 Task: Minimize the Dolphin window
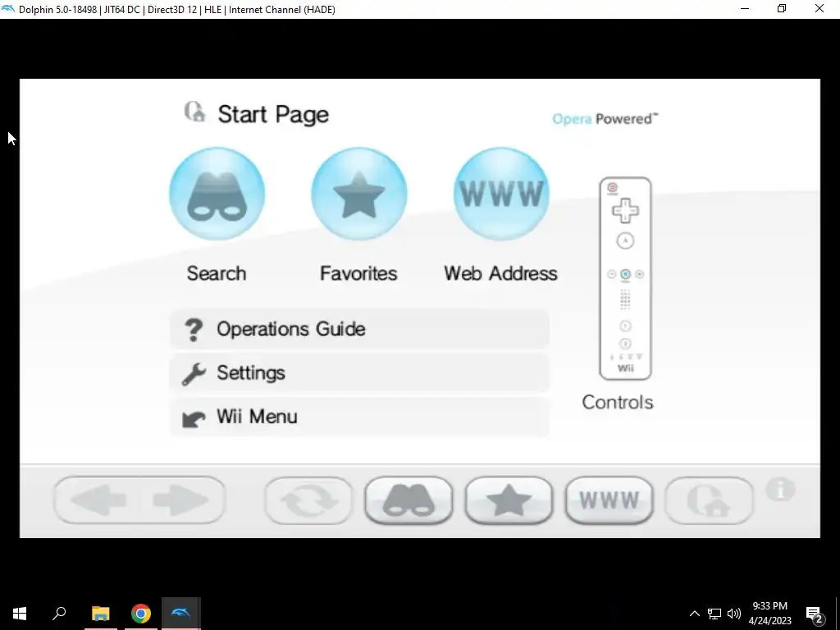click(745, 8)
